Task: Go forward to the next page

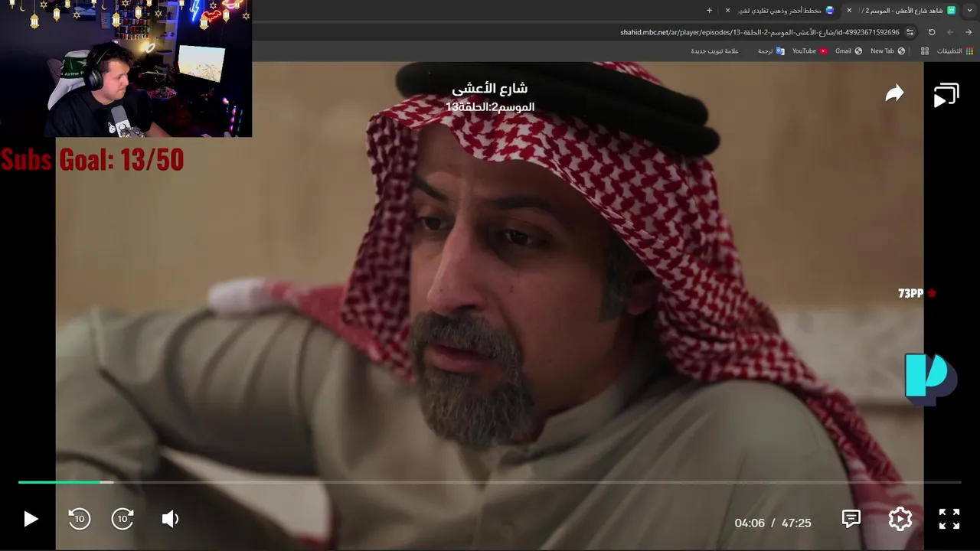Action: click(950, 32)
